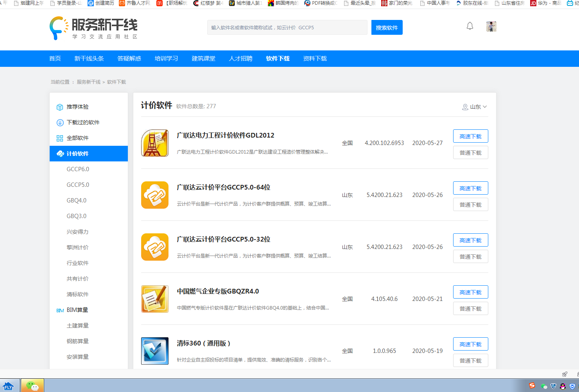Open 人才招聘 navigation item

(241, 59)
